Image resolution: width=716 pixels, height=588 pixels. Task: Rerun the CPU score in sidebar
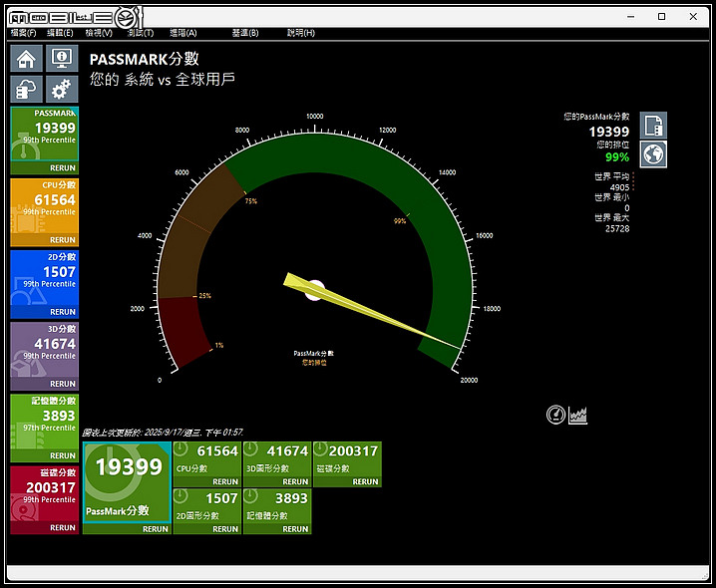(63, 240)
